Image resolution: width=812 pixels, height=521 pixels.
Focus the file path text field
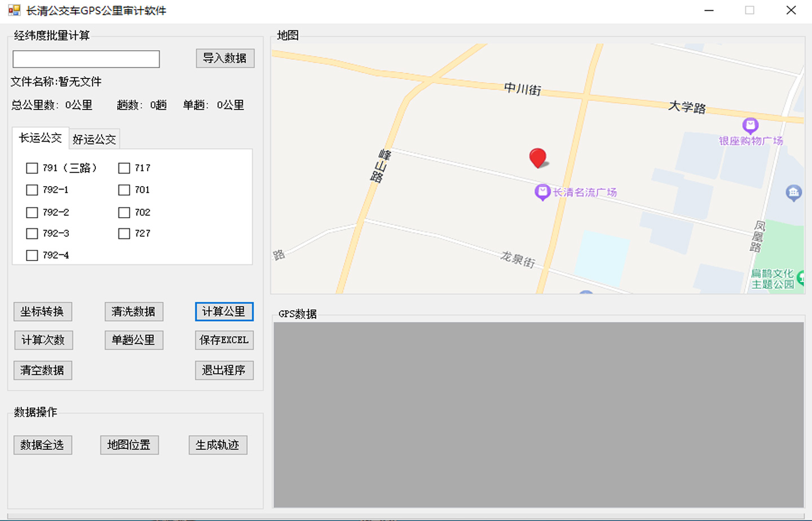pos(86,59)
